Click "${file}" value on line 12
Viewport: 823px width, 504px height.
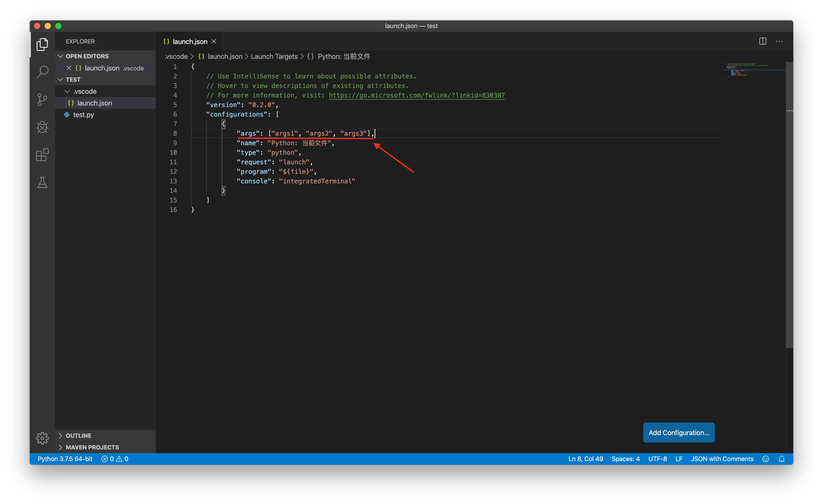[x=296, y=171]
